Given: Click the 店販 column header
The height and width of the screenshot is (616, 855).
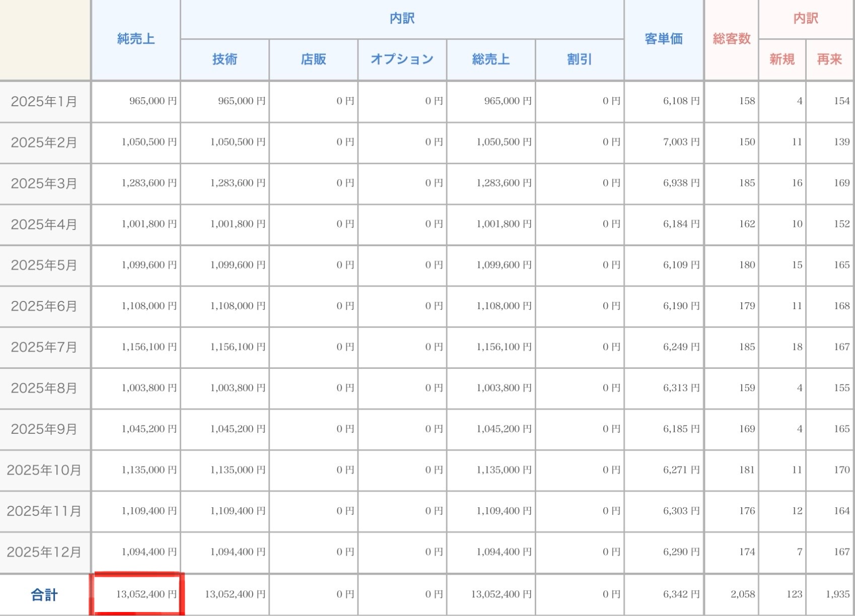Looking at the screenshot, I should pos(313,59).
